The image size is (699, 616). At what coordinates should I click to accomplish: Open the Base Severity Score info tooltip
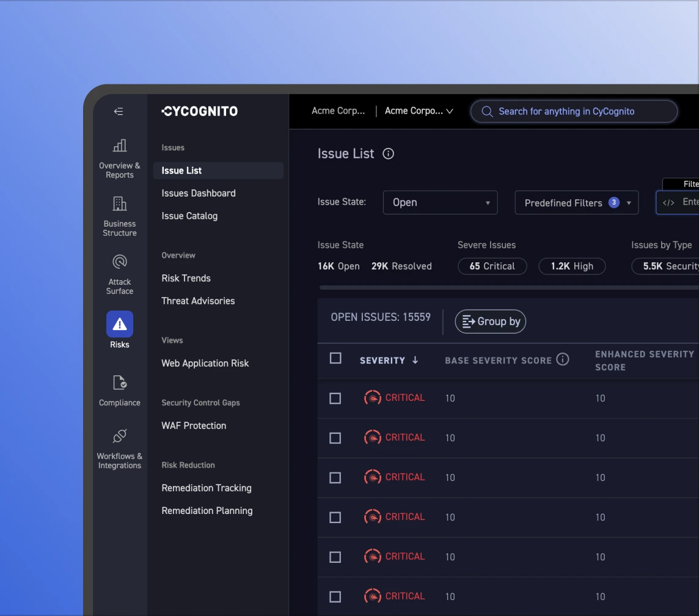[563, 359]
